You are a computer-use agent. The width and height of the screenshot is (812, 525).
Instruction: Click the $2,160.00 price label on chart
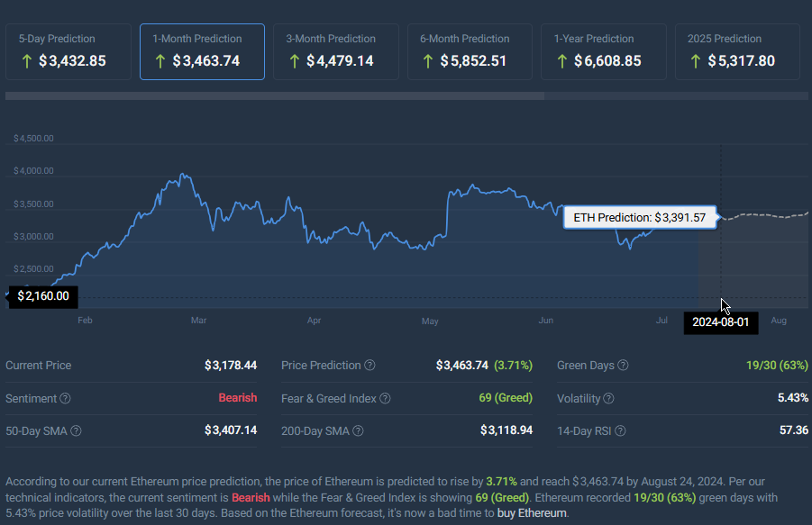(43, 296)
